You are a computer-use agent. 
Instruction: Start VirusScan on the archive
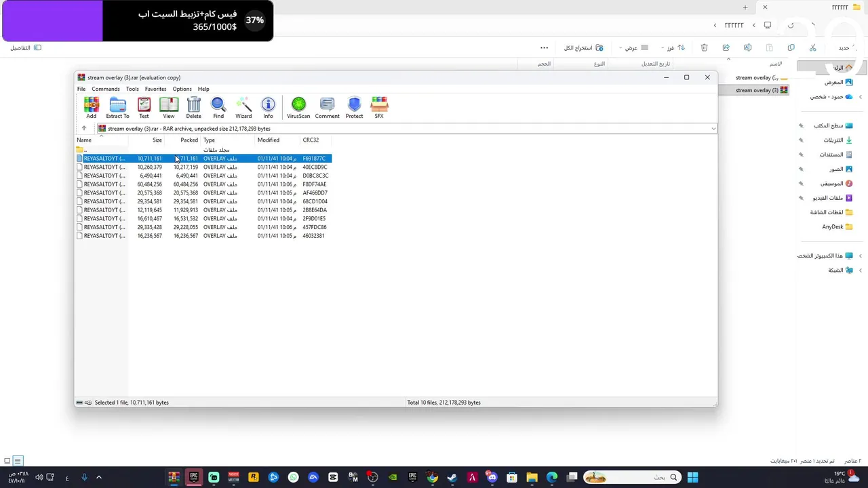click(298, 108)
